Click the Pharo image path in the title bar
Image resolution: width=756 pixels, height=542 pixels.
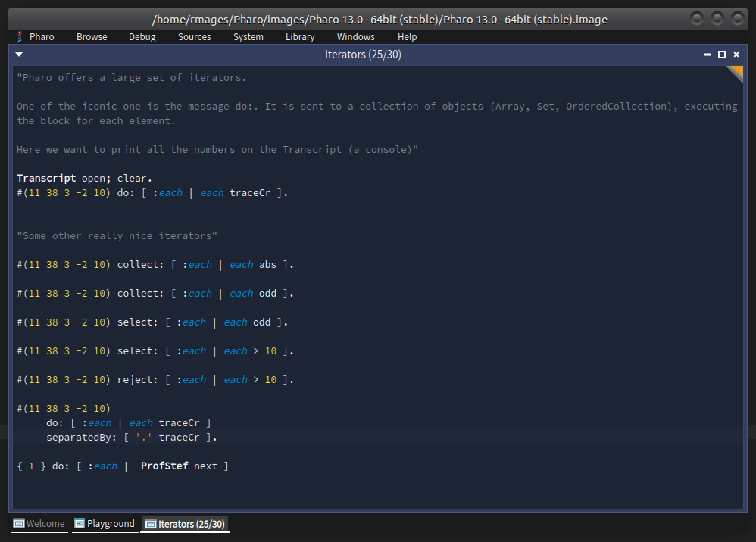pyautogui.click(x=380, y=19)
